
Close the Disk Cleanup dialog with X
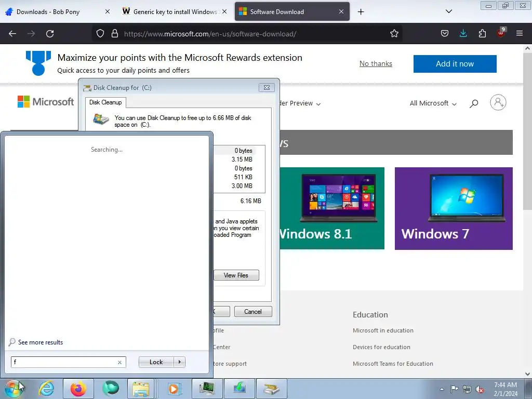point(267,87)
